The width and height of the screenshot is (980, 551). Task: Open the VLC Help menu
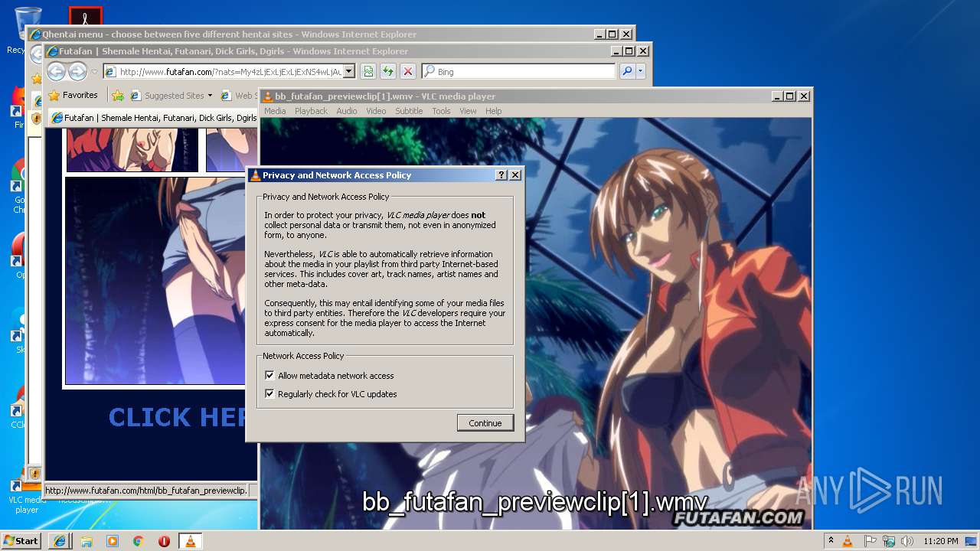[x=494, y=111]
